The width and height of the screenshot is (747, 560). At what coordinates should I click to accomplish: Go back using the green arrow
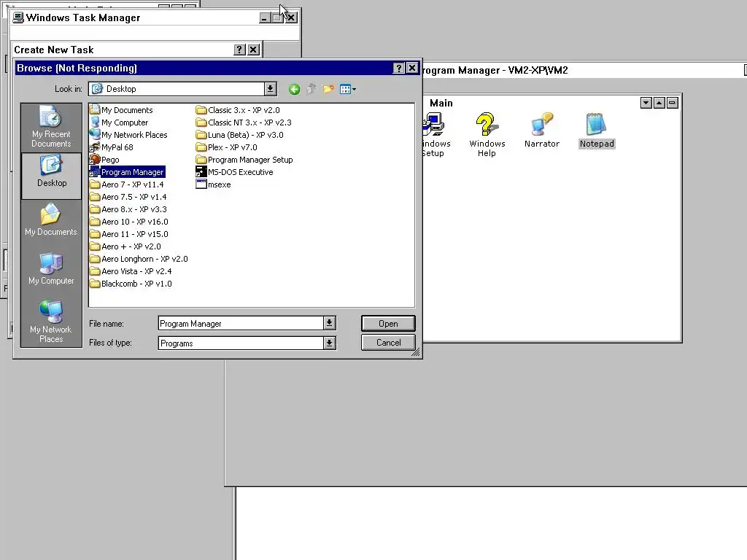pyautogui.click(x=295, y=89)
